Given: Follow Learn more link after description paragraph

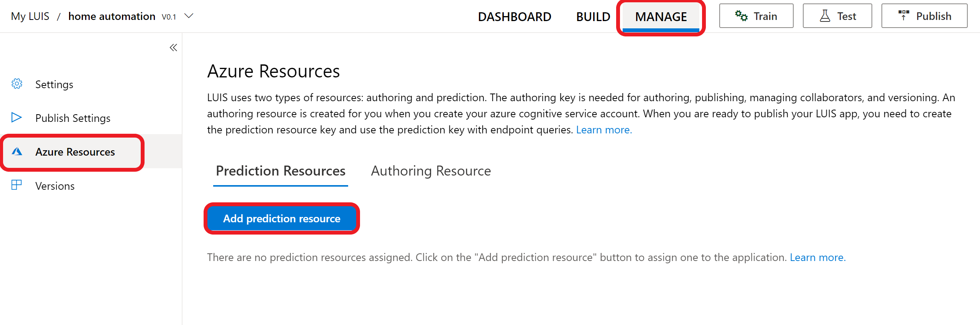Looking at the screenshot, I should tap(604, 130).
